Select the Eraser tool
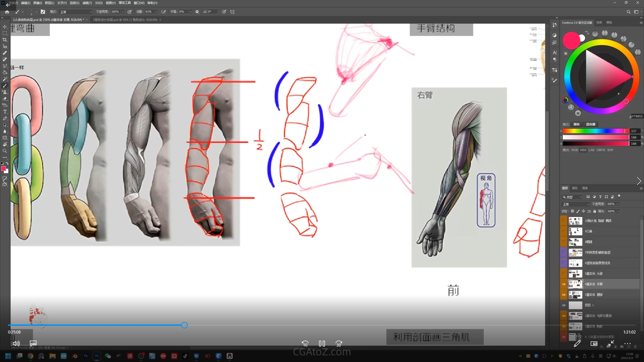The height and width of the screenshot is (362, 644). tap(5, 99)
